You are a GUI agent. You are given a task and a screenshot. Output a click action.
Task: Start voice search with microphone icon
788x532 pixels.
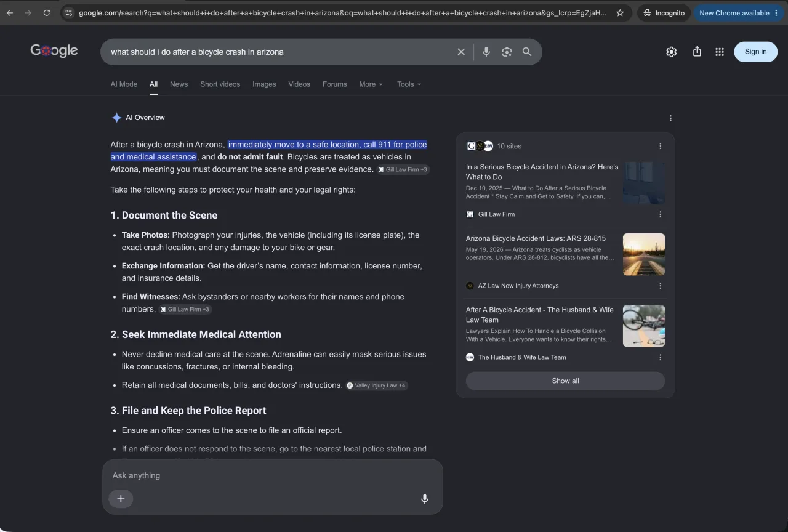click(x=486, y=52)
